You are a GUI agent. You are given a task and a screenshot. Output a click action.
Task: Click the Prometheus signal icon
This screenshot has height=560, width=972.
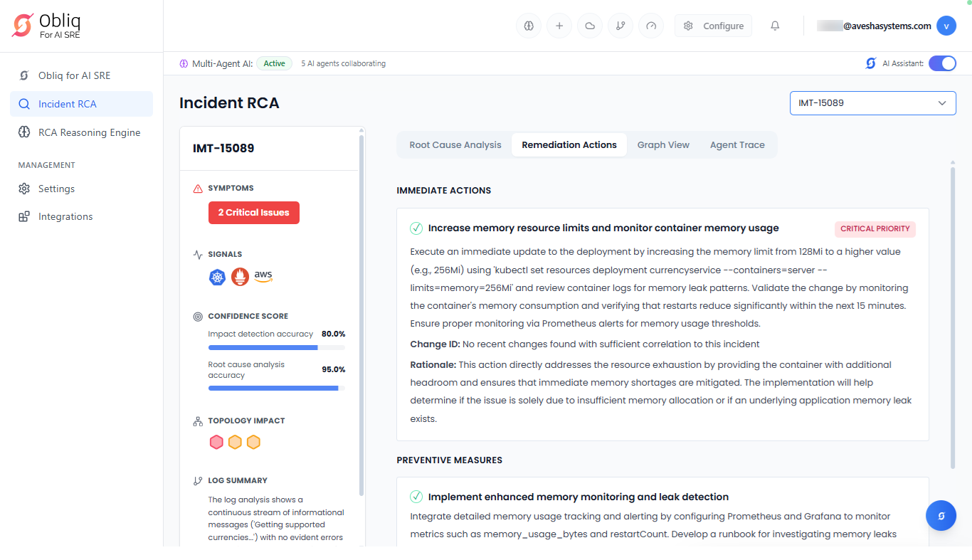pos(240,277)
